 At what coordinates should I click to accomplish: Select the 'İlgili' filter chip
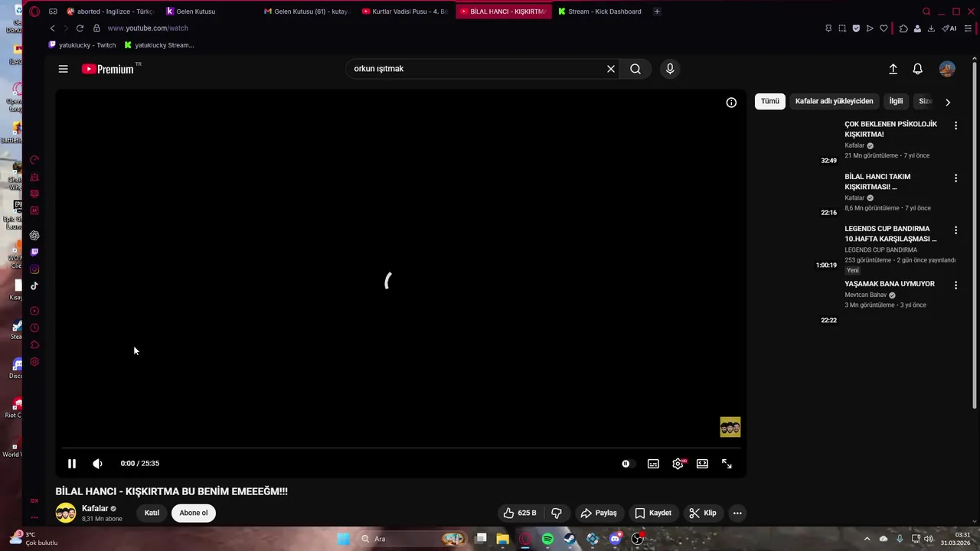(896, 101)
